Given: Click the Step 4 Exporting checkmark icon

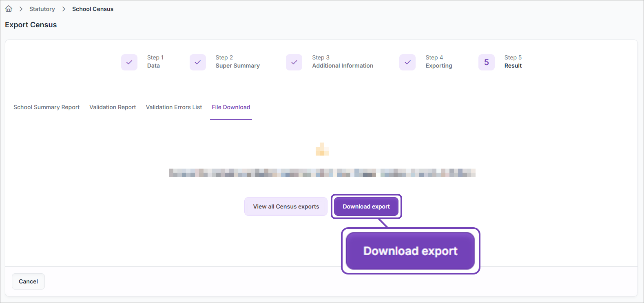Looking at the screenshot, I should (x=407, y=62).
